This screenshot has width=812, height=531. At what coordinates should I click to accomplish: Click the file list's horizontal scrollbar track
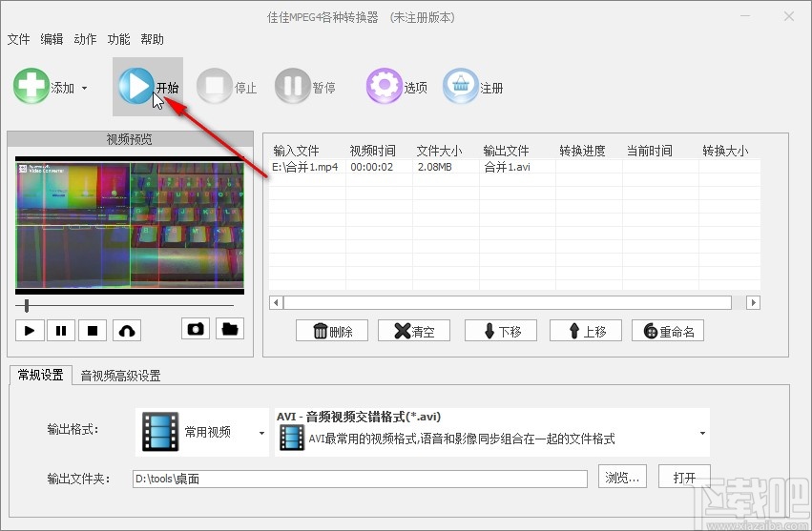508,302
